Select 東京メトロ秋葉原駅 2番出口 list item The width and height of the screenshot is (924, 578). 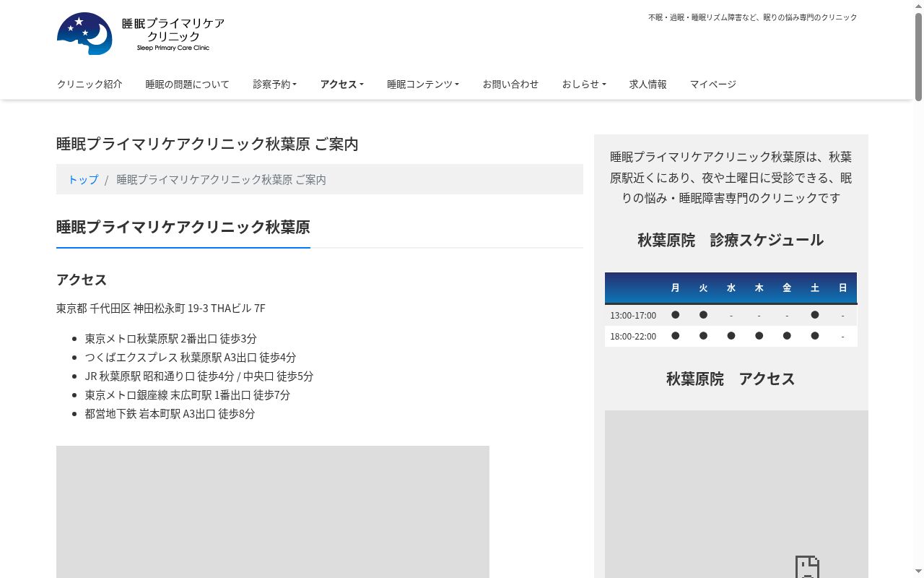[x=171, y=338]
